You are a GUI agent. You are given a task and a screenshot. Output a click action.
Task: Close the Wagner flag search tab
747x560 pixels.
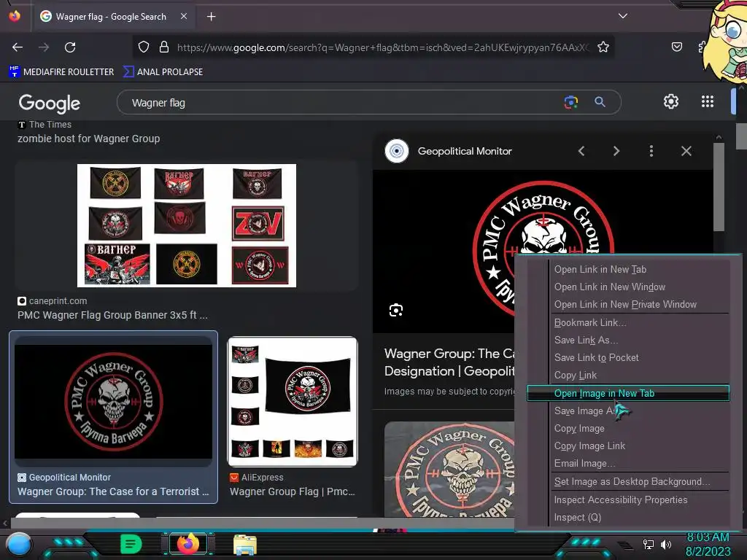click(183, 16)
